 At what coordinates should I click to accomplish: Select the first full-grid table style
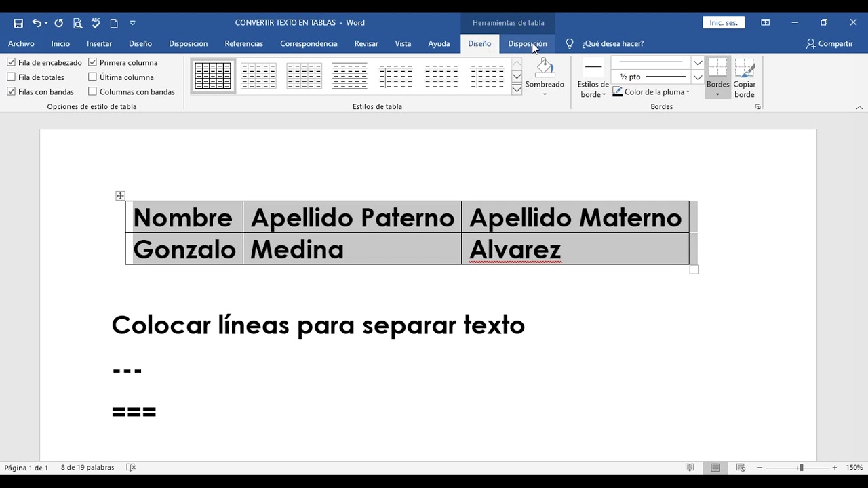tap(213, 76)
